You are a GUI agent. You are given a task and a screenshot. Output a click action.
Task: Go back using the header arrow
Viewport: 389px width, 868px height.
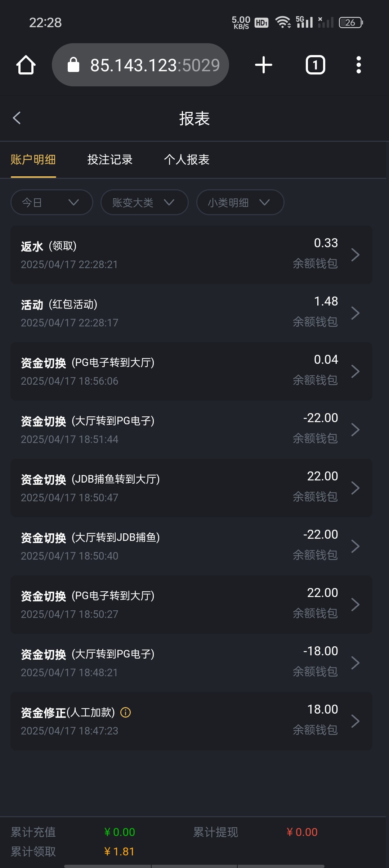pos(17,118)
